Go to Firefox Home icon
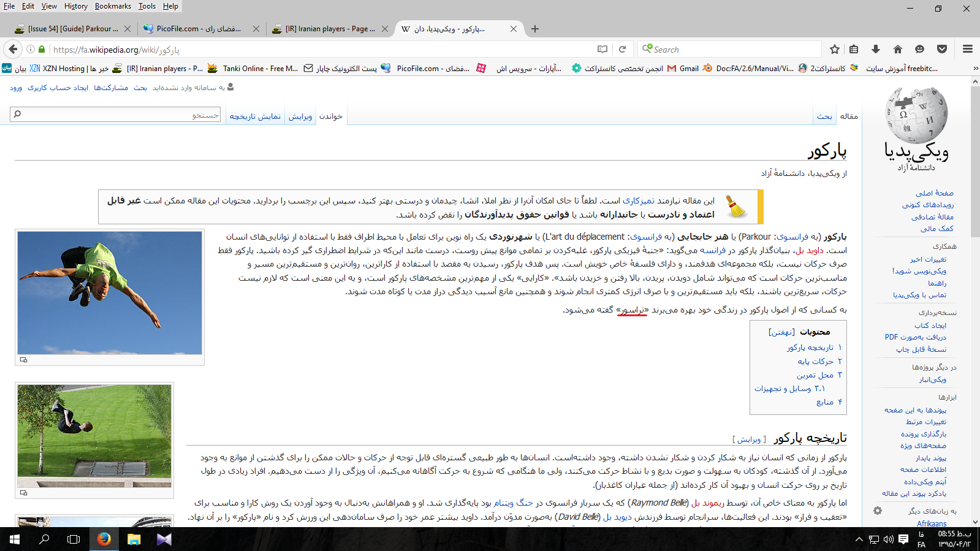 (897, 49)
